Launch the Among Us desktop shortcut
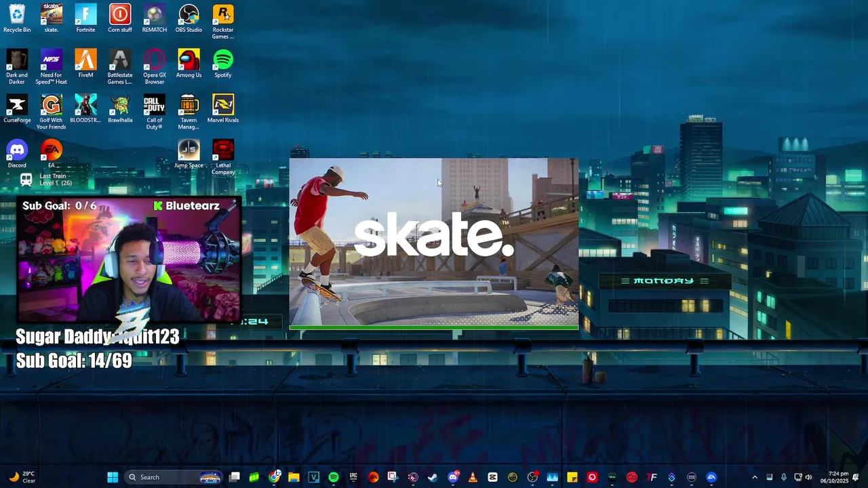The width and height of the screenshot is (868, 488). click(189, 63)
